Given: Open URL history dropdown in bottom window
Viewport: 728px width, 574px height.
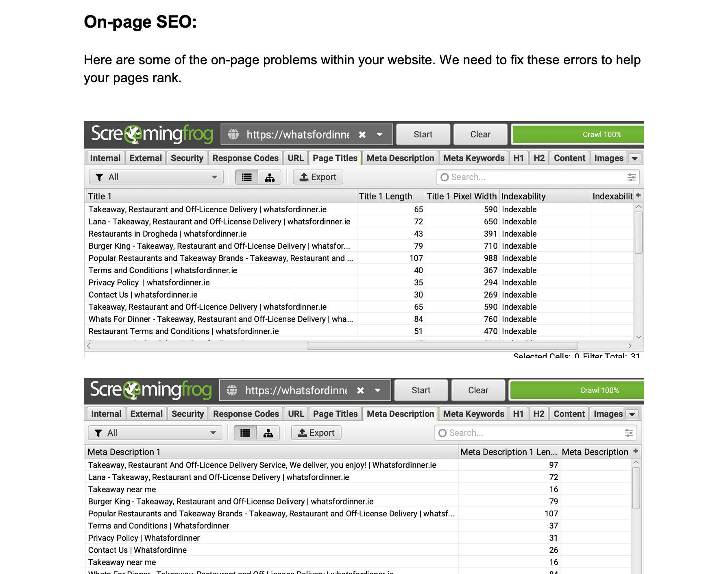Looking at the screenshot, I should tap(378, 390).
